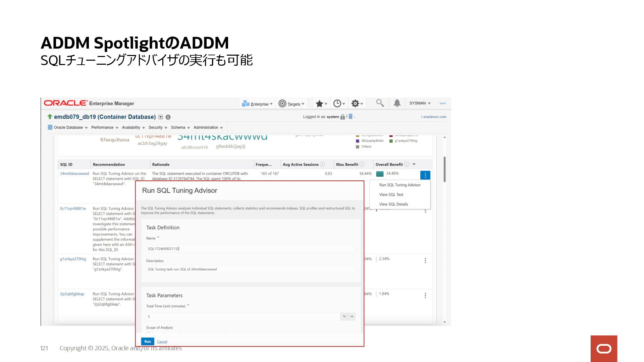Click the three-dots overflow icon in header
The height and width of the screenshot is (362, 644).
pos(442,103)
